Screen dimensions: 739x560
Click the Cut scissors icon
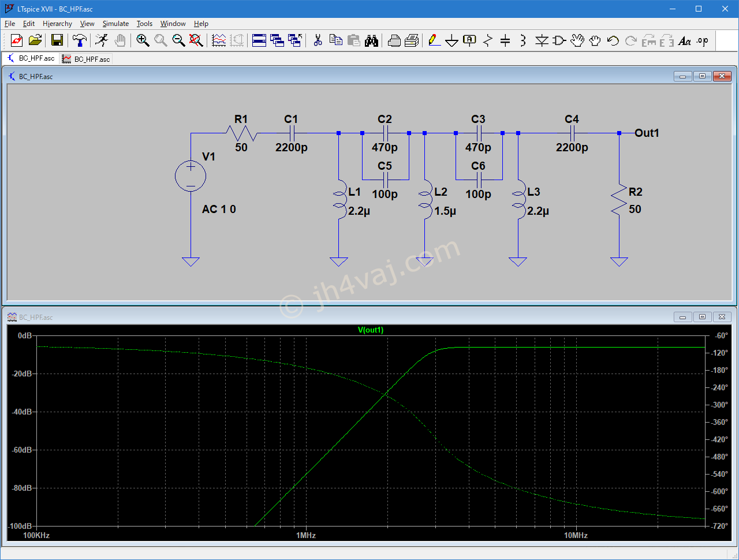coord(318,40)
